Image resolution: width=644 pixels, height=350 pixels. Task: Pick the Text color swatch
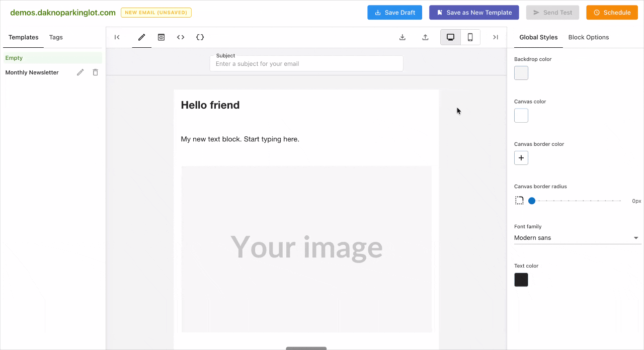tap(521, 280)
